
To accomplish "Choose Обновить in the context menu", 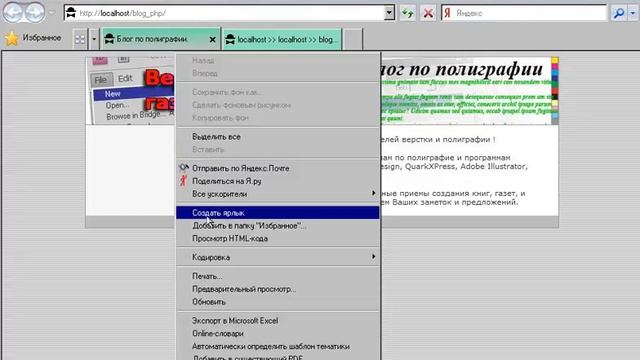I will (278, 302).
